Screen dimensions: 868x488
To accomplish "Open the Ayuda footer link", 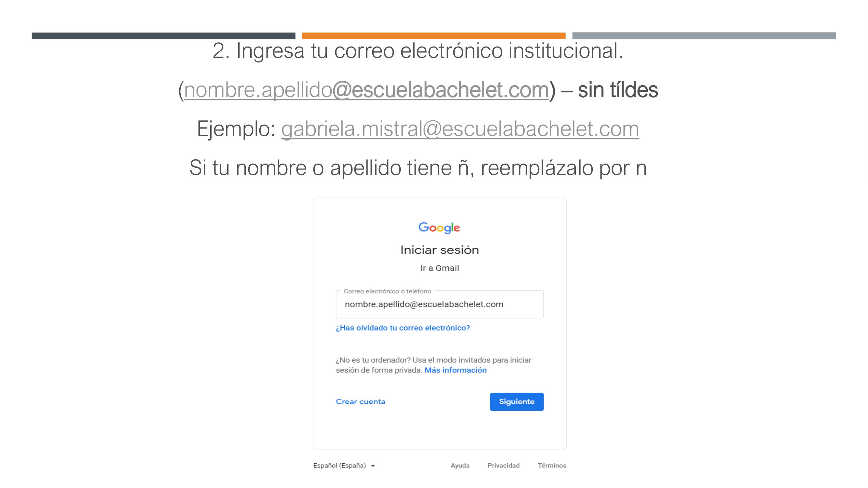I will coord(460,466).
